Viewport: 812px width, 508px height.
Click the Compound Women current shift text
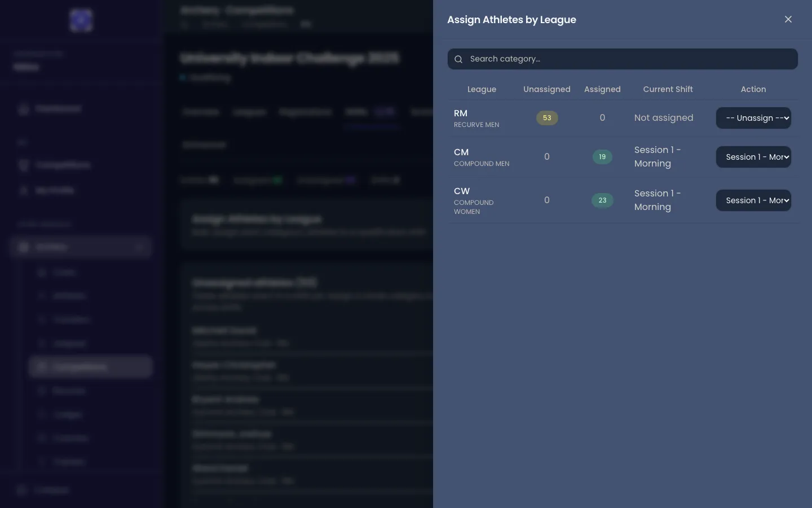click(657, 200)
